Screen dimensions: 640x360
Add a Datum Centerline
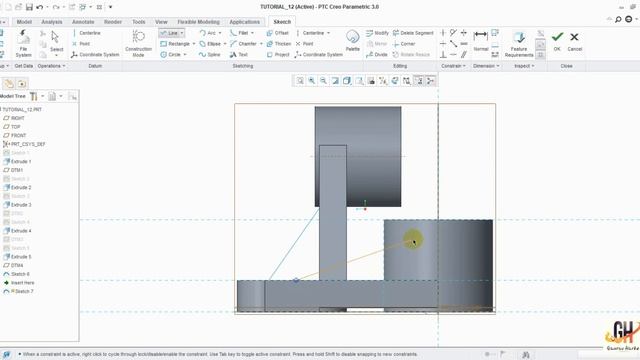[86, 33]
